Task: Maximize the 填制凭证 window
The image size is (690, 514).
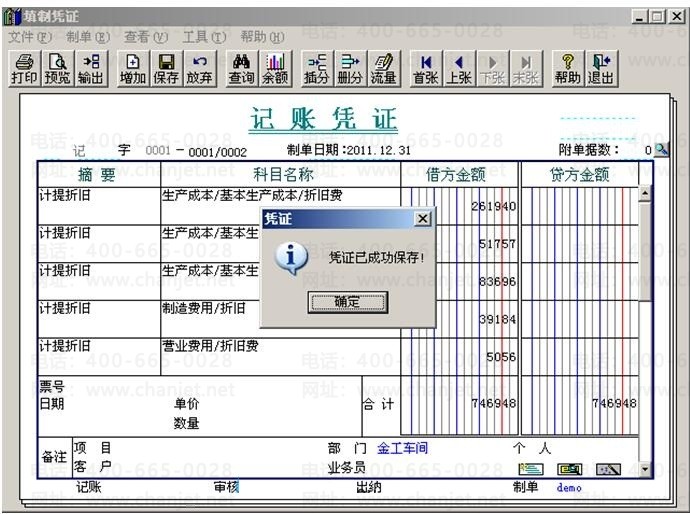Action: 657,17
